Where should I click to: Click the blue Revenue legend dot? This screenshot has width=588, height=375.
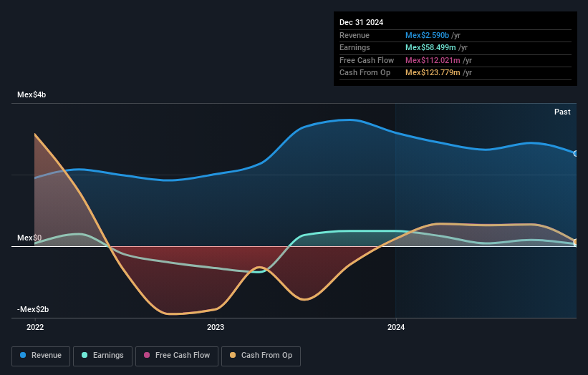click(23, 355)
